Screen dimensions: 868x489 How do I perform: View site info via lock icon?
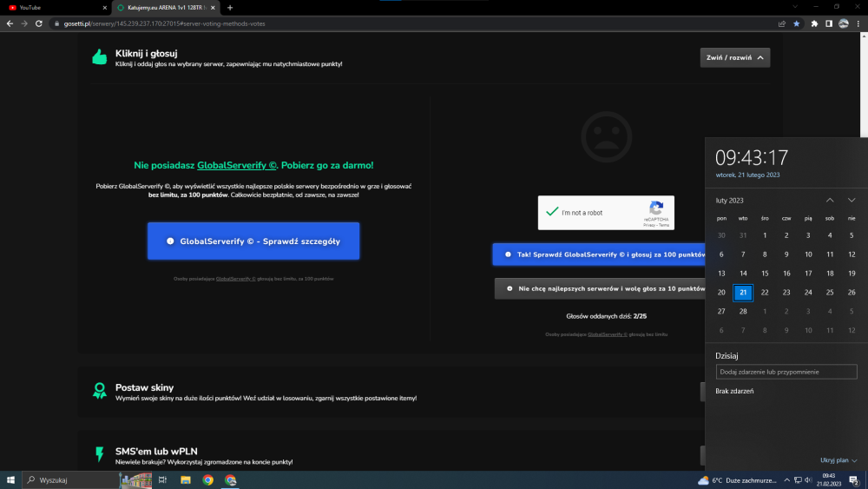(56, 23)
